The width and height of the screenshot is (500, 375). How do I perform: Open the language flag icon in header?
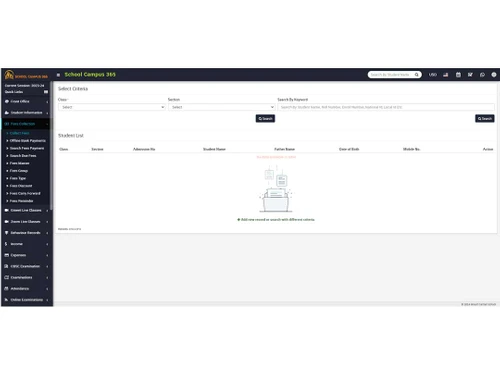click(446, 75)
